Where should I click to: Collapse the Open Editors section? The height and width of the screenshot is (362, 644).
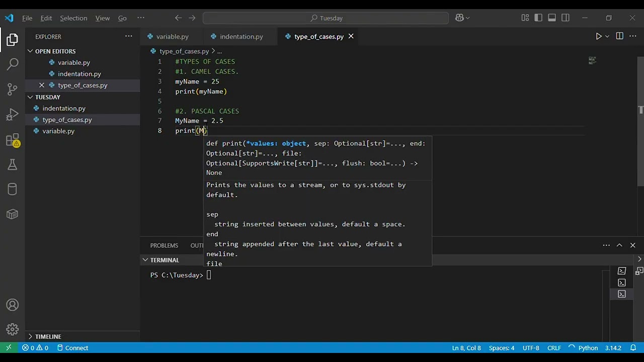click(30, 51)
